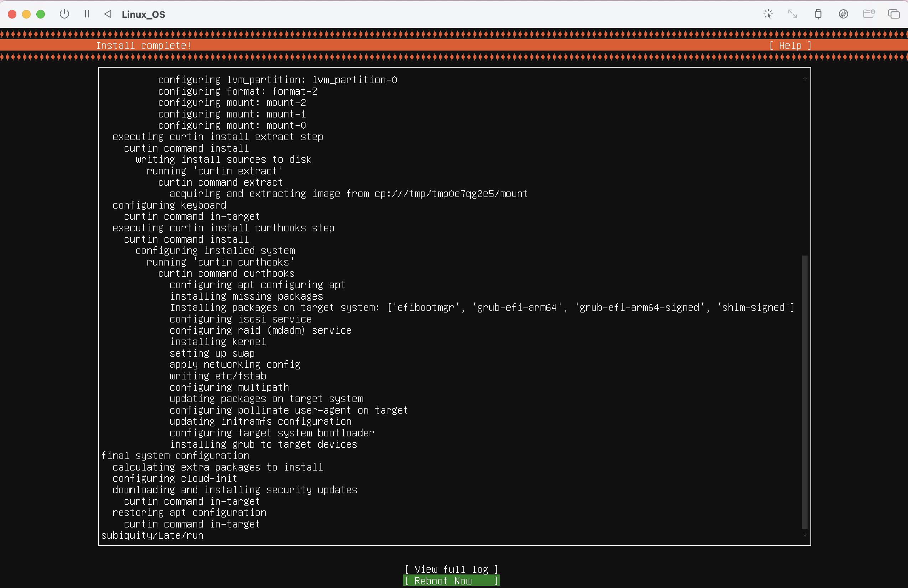Screen dimensions: 908x588
Task: Open the Help menu in installer header
Action: pos(790,46)
